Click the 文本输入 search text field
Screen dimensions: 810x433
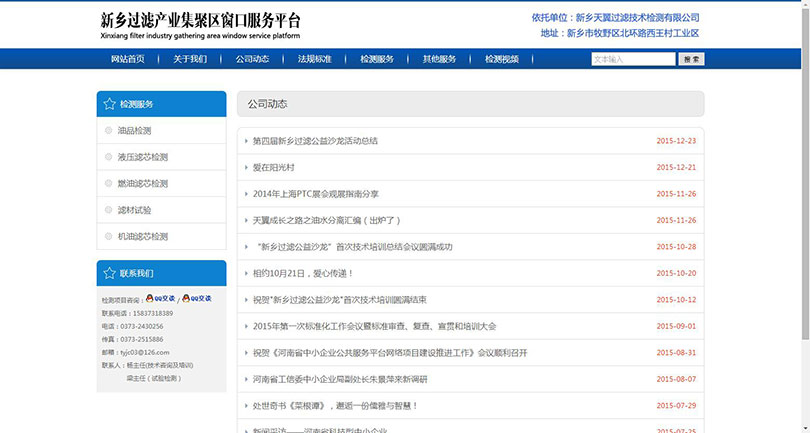632,59
